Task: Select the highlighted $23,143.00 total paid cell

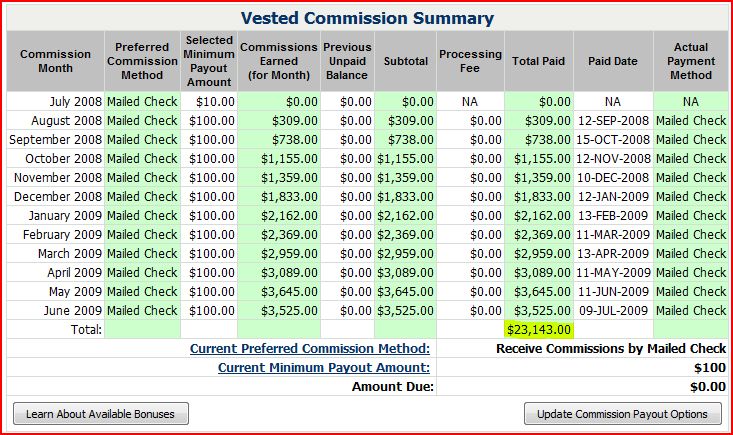Action: pos(539,329)
